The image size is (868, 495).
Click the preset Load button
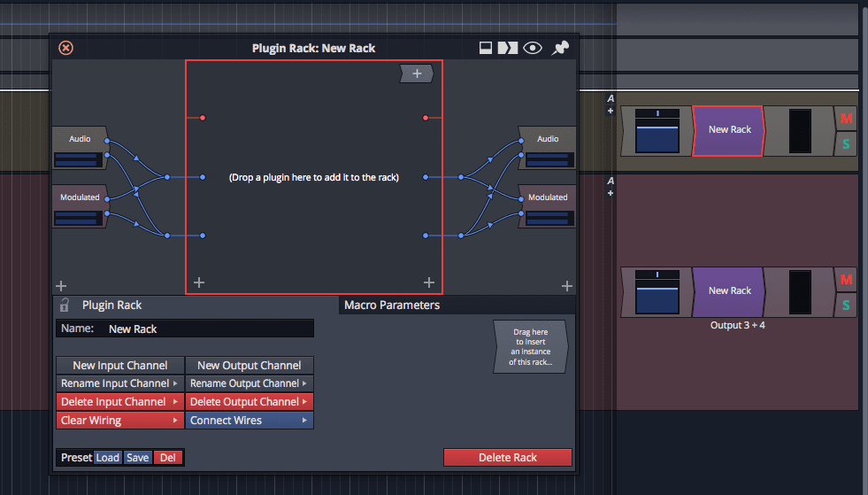pos(108,458)
